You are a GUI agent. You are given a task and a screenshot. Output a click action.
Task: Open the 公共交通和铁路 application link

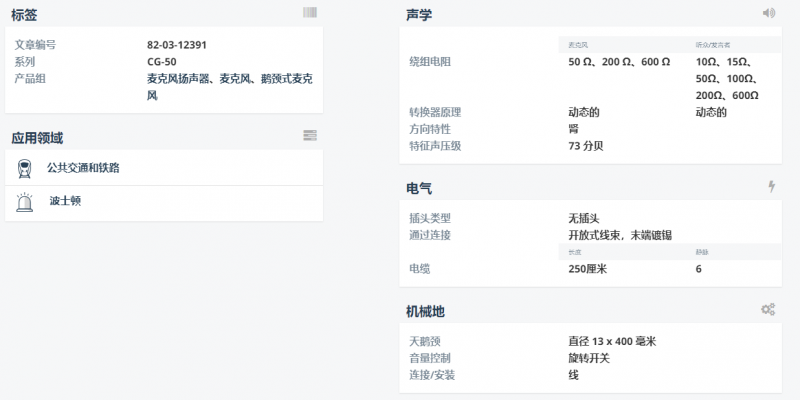tap(90, 167)
